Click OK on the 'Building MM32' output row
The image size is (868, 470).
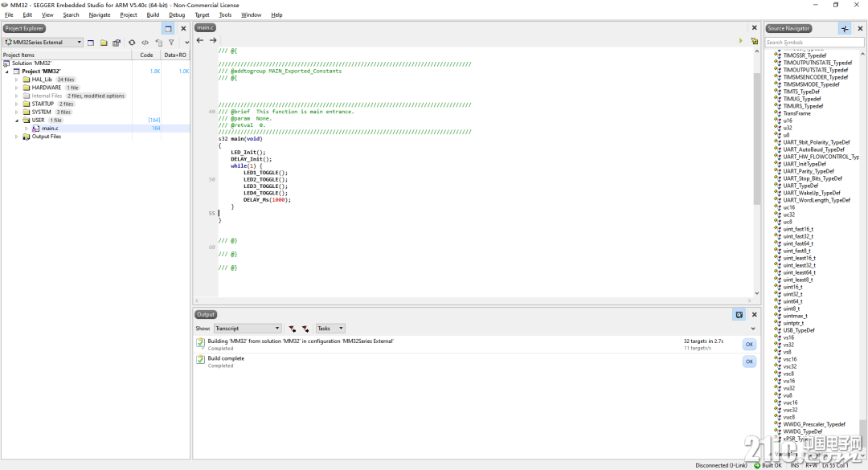[749, 345]
